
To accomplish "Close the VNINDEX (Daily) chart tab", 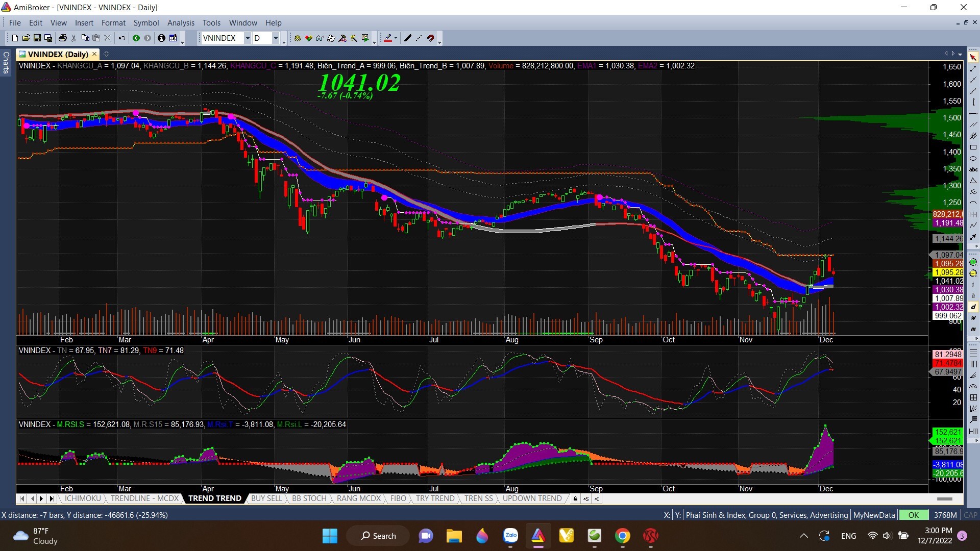I will pyautogui.click(x=94, y=54).
